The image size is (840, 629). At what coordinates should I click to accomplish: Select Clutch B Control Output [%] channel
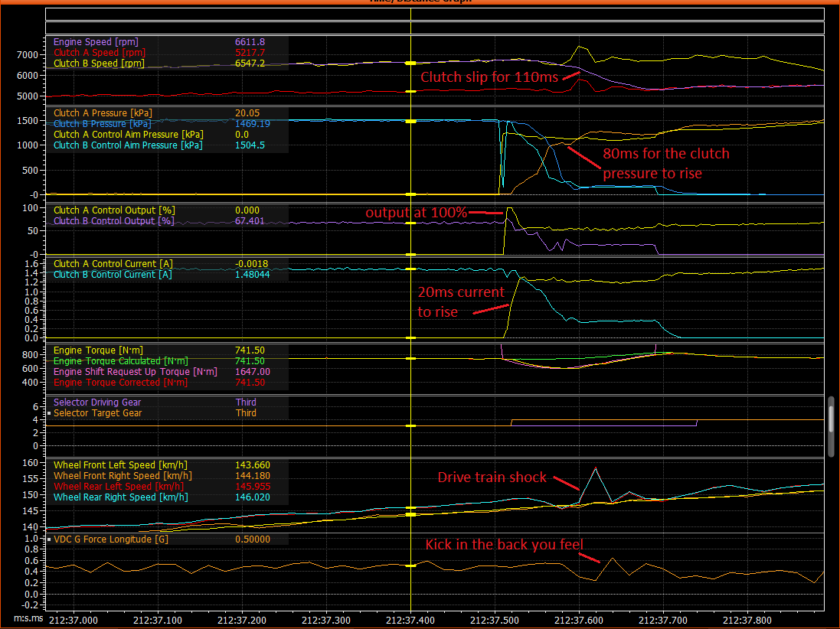[113, 220]
